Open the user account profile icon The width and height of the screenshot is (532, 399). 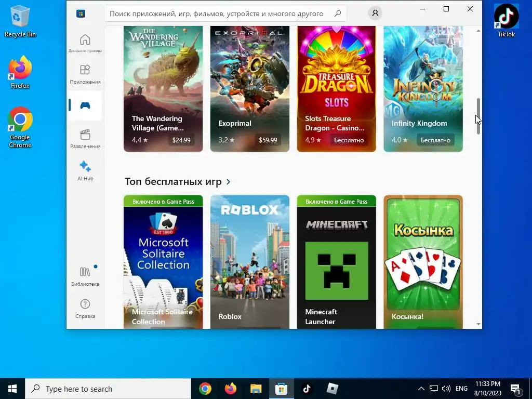pyautogui.click(x=375, y=13)
